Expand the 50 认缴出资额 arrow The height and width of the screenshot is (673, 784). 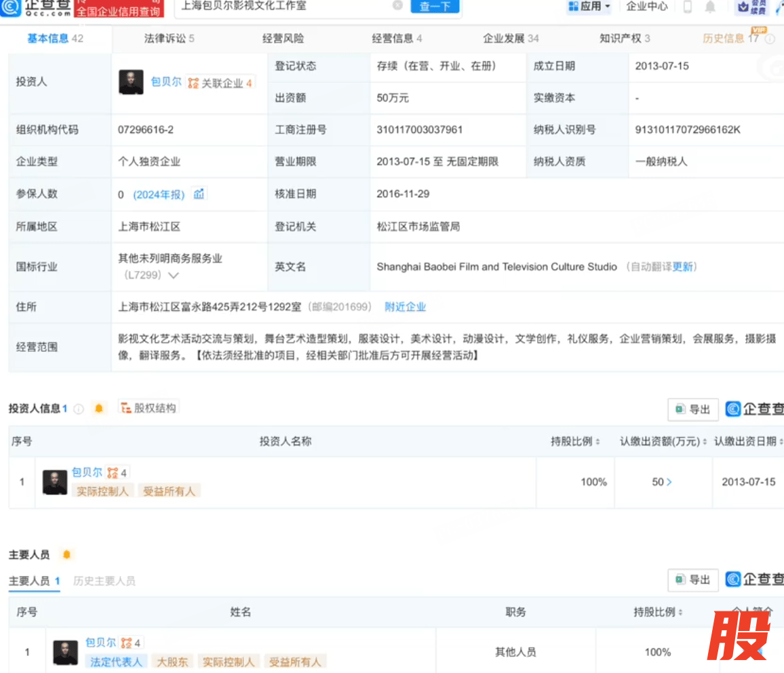[669, 482]
